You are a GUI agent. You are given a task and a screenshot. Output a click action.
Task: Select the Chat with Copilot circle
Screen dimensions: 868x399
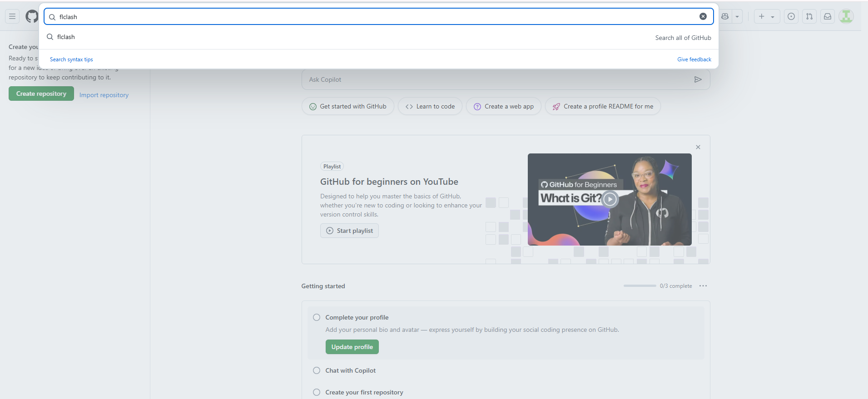point(317,370)
